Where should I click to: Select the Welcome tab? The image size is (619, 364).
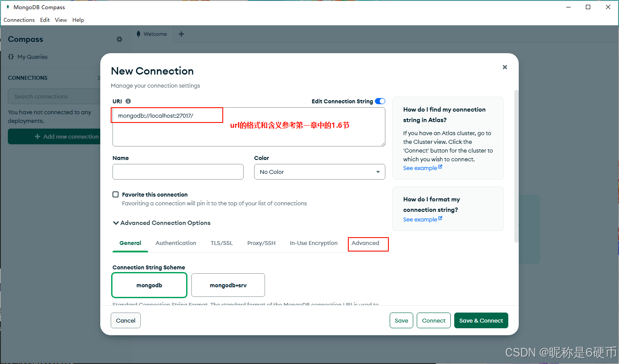[x=152, y=34]
